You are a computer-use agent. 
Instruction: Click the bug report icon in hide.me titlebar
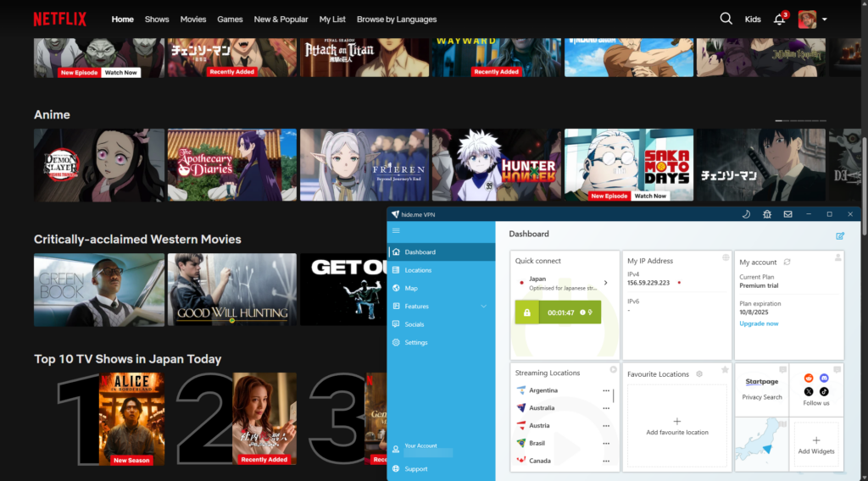[766, 214]
